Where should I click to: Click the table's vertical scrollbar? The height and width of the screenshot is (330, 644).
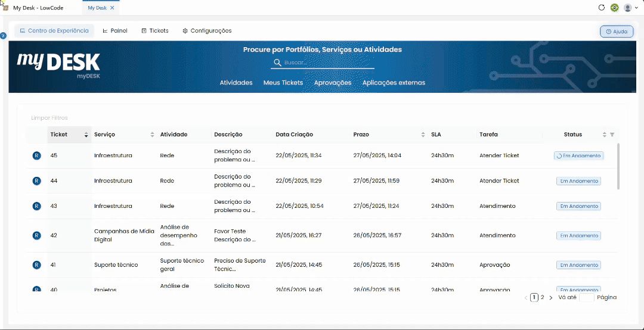(618, 166)
